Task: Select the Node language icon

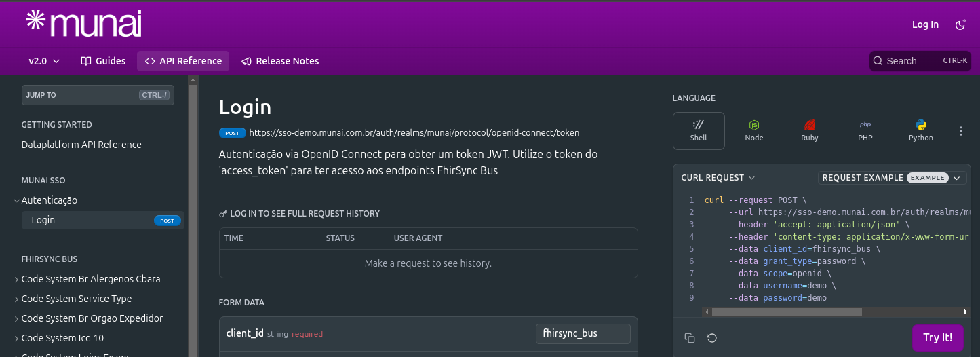Action: click(x=754, y=131)
